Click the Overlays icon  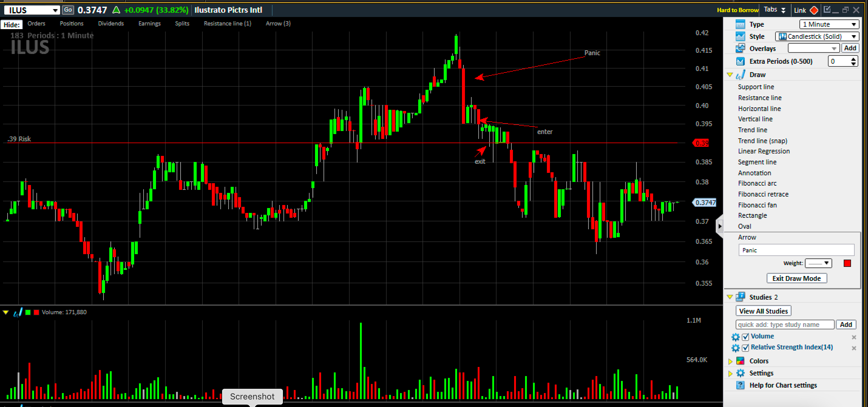click(x=740, y=49)
